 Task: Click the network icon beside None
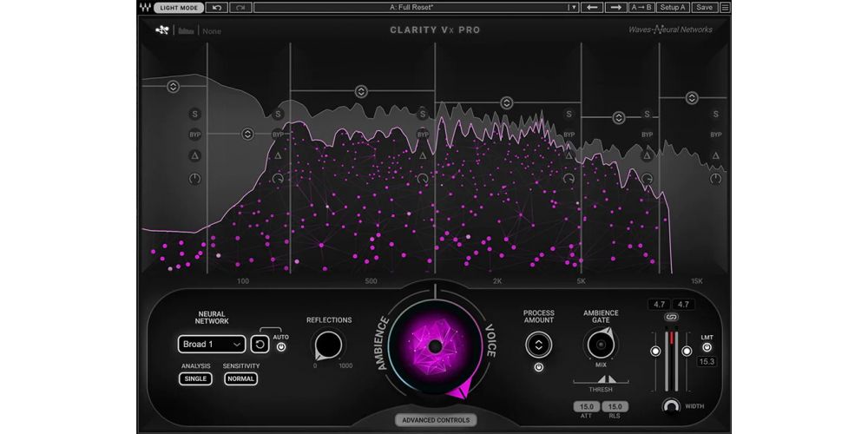click(161, 30)
